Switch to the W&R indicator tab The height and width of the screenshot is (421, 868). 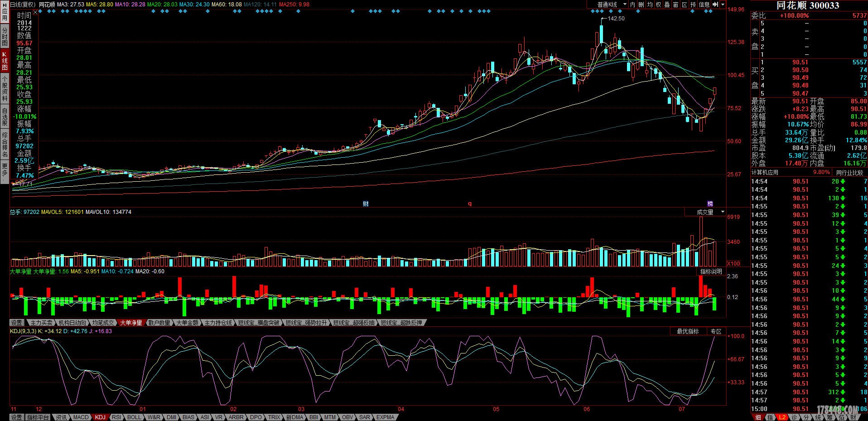pos(154,417)
